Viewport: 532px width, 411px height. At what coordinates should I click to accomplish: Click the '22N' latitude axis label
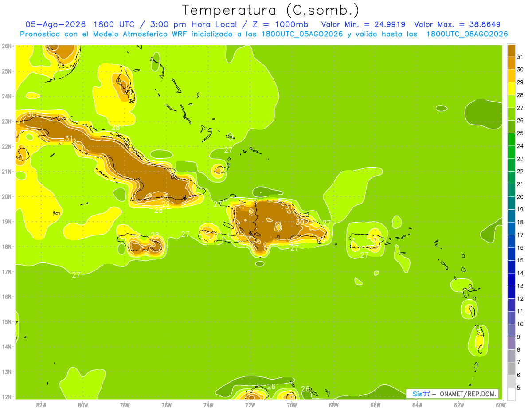point(7,146)
